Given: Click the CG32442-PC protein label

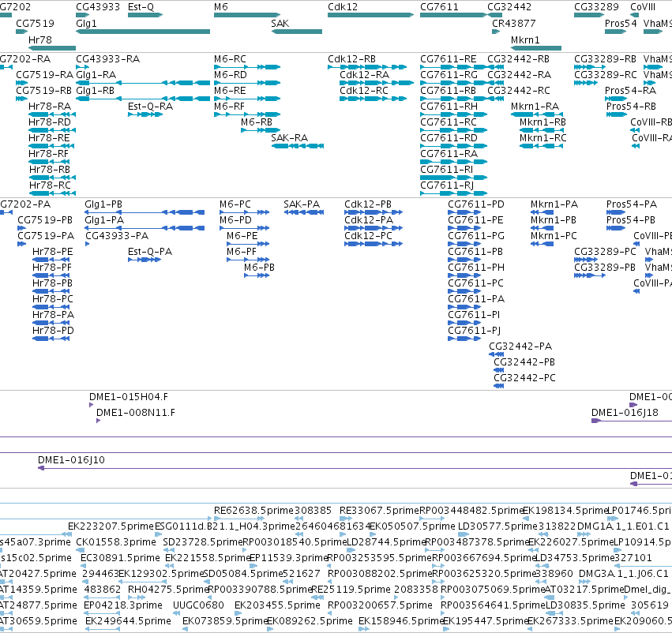Looking at the screenshot, I should click(524, 378).
